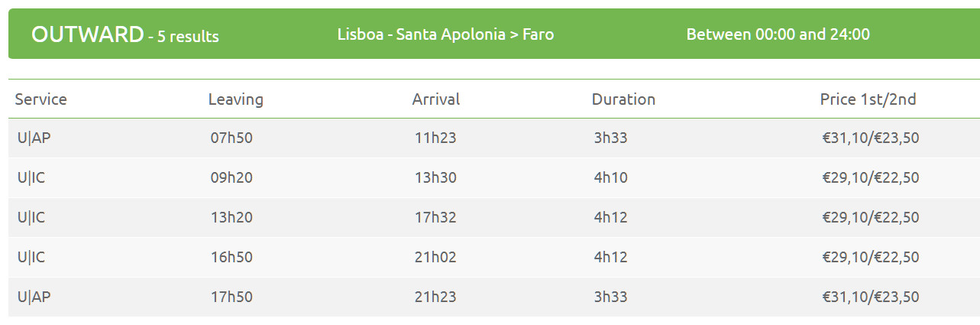Select the 17h50 U|AP train
The width and height of the screenshot is (980, 325).
click(x=493, y=297)
